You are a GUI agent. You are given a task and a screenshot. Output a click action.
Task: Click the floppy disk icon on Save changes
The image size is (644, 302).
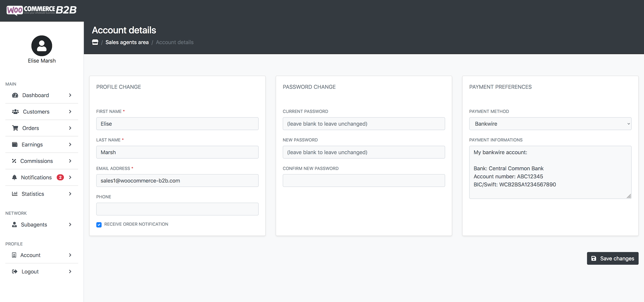[594, 258]
